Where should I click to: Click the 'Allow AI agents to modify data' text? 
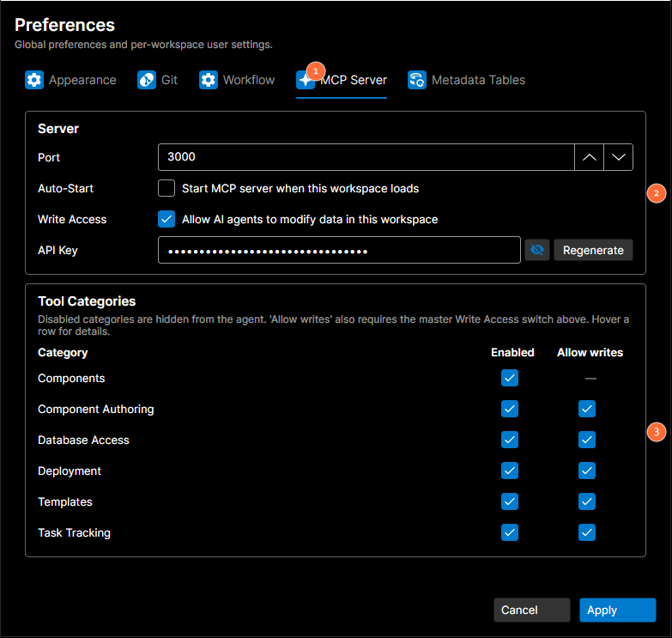pyautogui.click(x=310, y=220)
